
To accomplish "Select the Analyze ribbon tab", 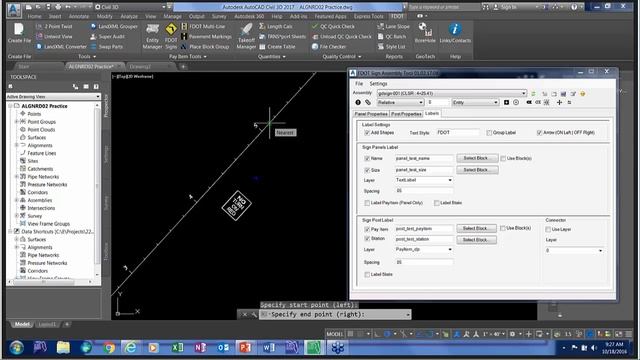I will (x=129, y=16).
